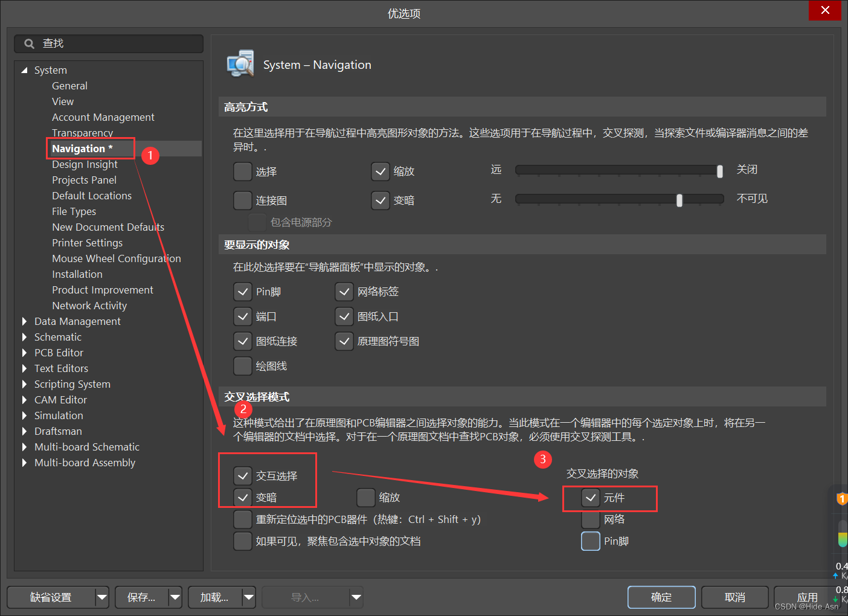
Task: Enable the 选择 highlight checkbox
Action: click(x=243, y=172)
